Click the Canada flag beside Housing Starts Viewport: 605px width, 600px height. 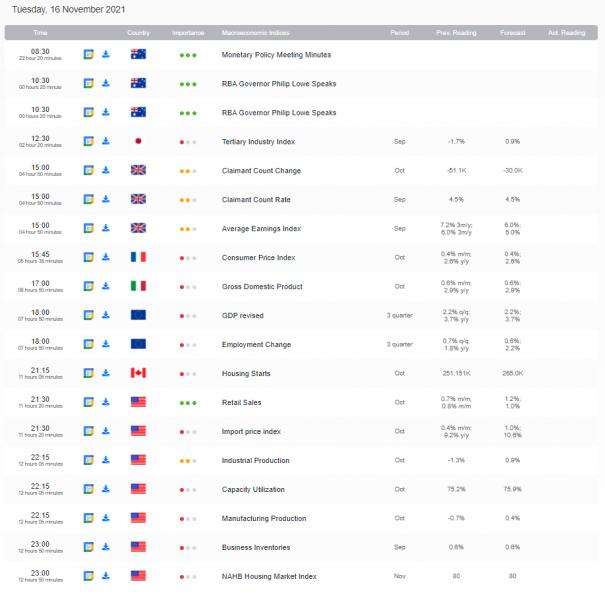138,373
